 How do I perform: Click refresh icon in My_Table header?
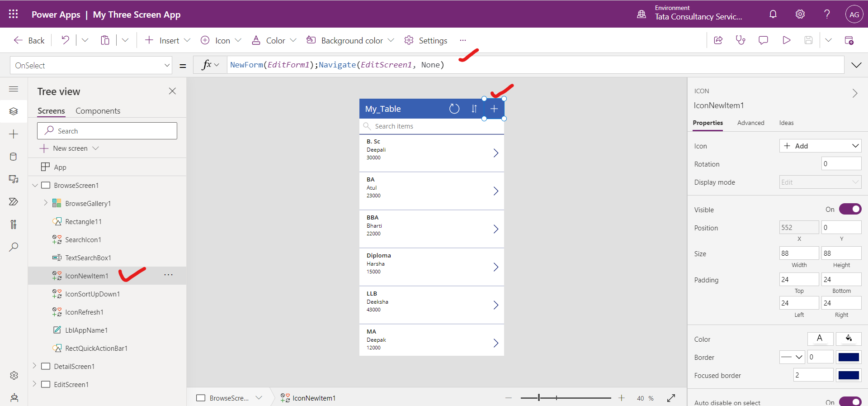(454, 109)
